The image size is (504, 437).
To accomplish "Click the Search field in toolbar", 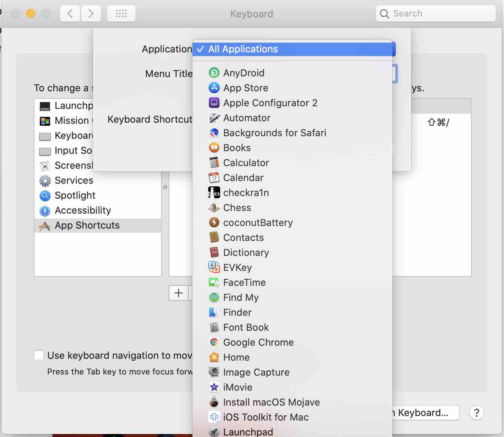I will click(x=436, y=14).
